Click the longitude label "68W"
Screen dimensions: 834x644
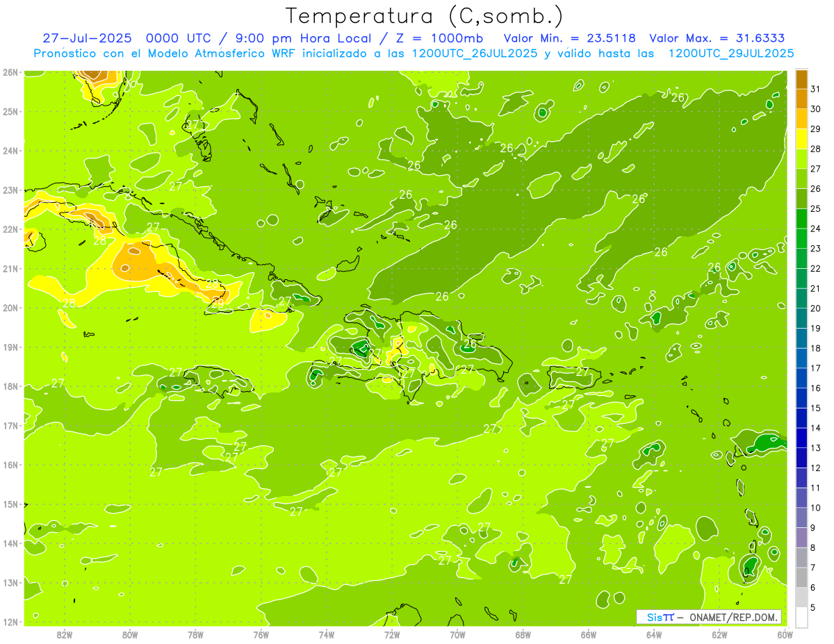[x=523, y=634]
